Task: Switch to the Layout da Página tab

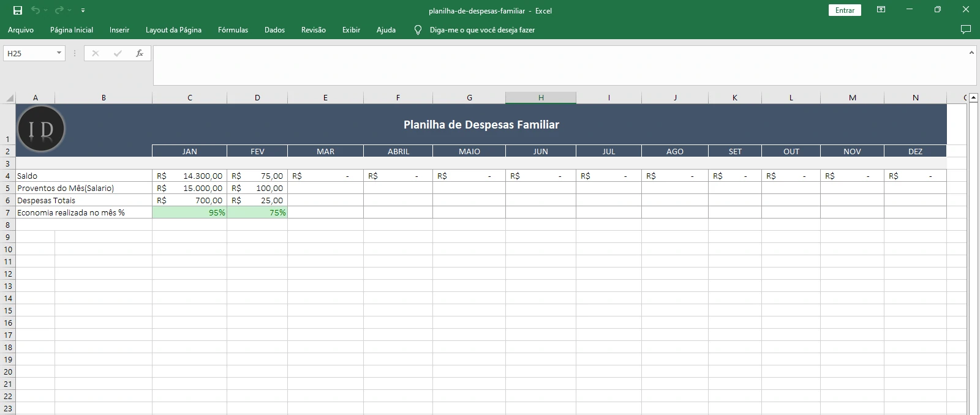Action: (173, 29)
